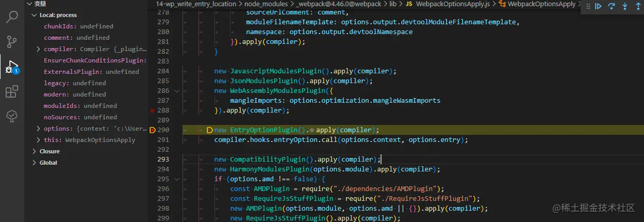Image resolution: width=644 pixels, height=222 pixels.
Task: Click the class symbol icon before WebpackOptionsApply
Action: (502, 4)
